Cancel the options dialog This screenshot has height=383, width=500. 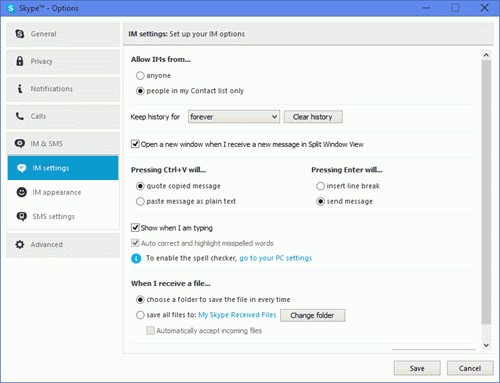coord(470,368)
